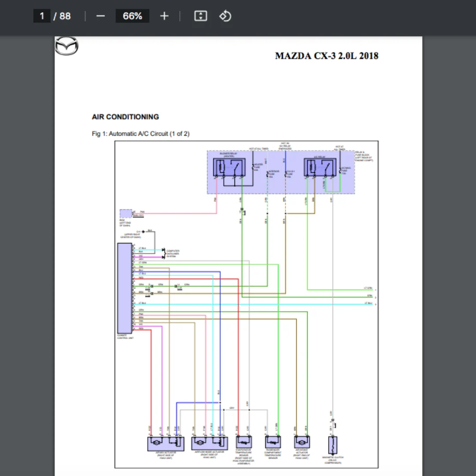The image size is (476, 476).
Task: Click the Fig 1 Automatic A/C Circuit caption
Action: (141, 134)
